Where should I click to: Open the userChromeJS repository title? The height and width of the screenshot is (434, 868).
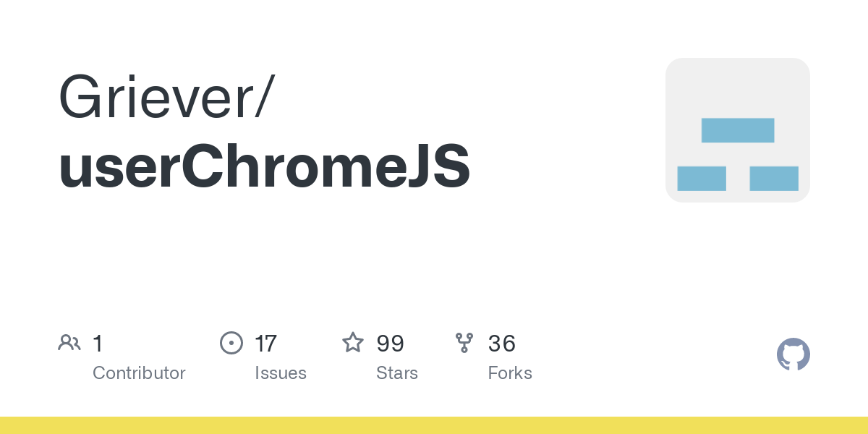(264, 168)
